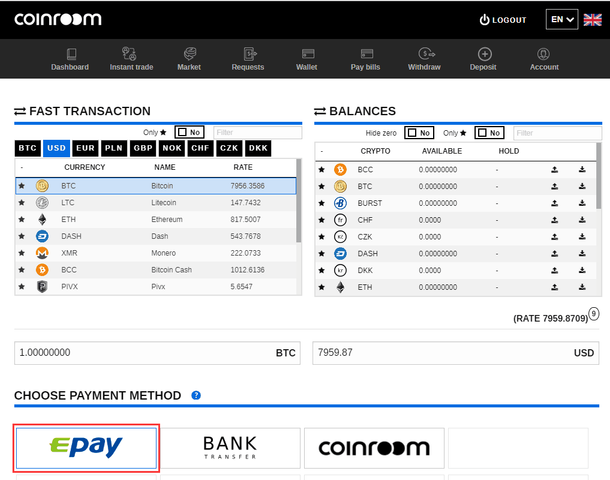Switch to the EUR currency tab
Screen dimensions: 610x480
(x=85, y=148)
